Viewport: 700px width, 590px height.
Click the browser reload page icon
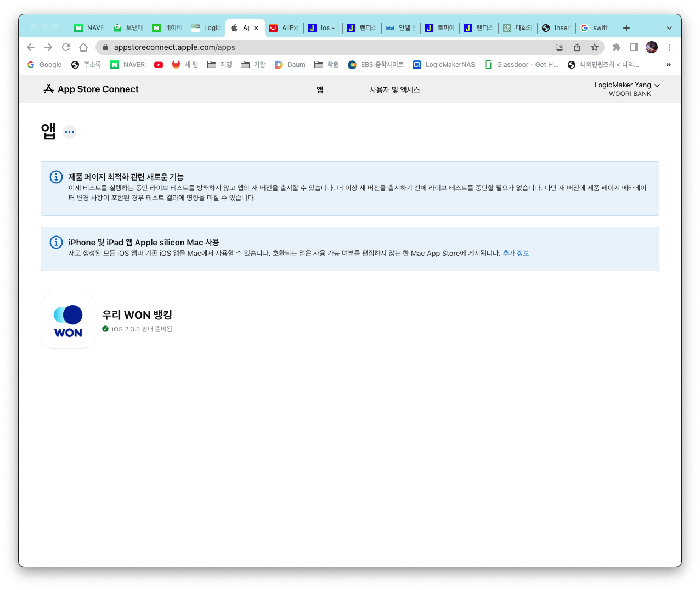[x=66, y=47]
